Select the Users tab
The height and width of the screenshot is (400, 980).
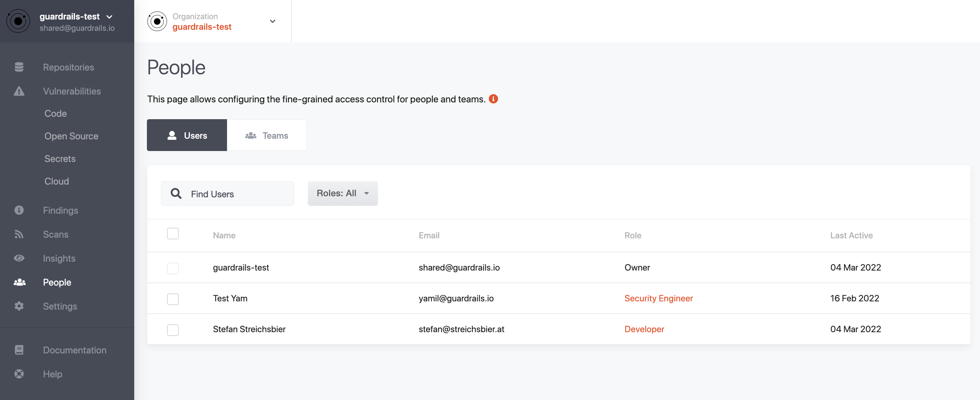[187, 136]
